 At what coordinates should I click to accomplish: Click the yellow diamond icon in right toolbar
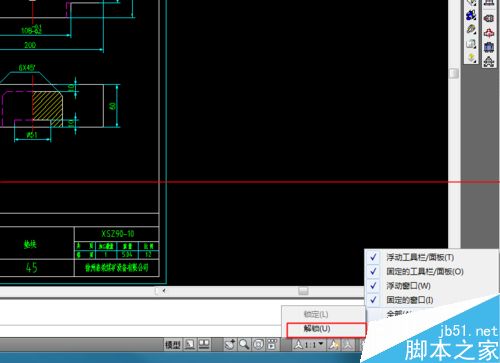click(x=471, y=58)
